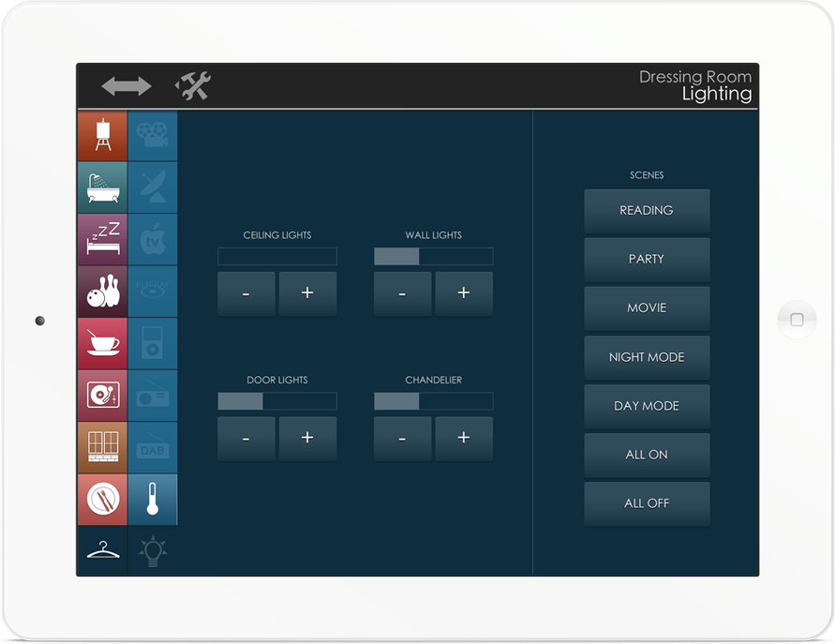Open the tools settings icon

[x=193, y=86]
